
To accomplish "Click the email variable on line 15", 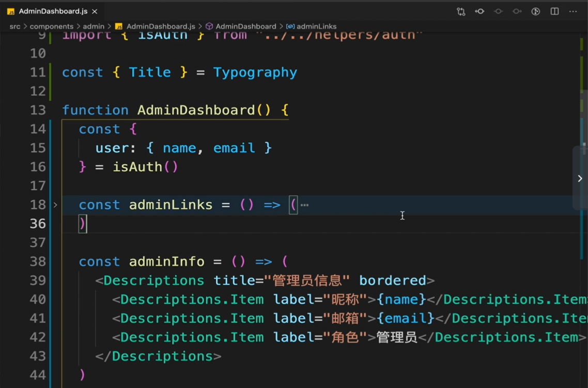I will click(235, 148).
